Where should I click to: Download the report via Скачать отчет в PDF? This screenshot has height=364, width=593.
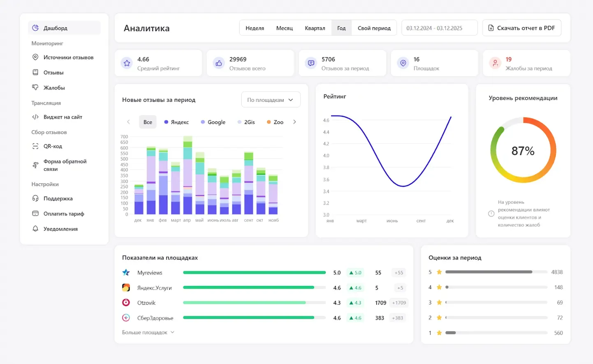[521, 28]
